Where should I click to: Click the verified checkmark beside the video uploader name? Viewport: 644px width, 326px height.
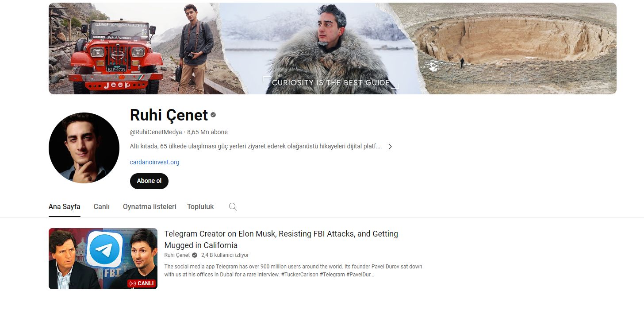[x=194, y=255]
